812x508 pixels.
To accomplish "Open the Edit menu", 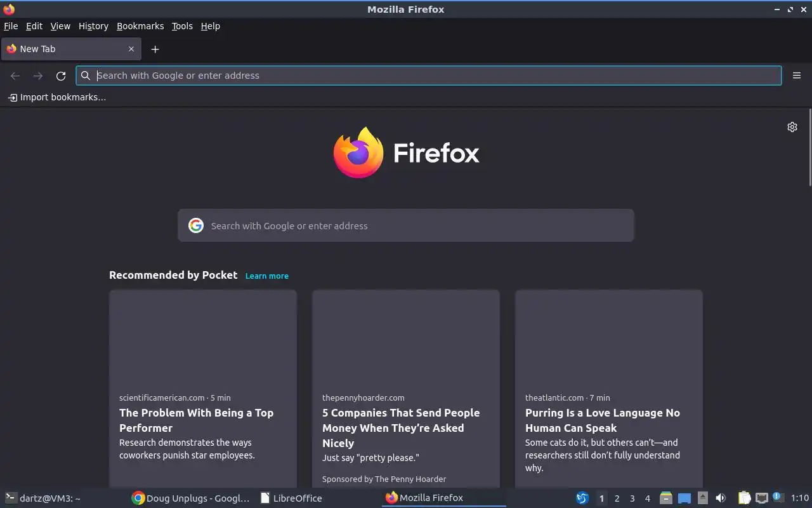I will pyautogui.click(x=34, y=26).
